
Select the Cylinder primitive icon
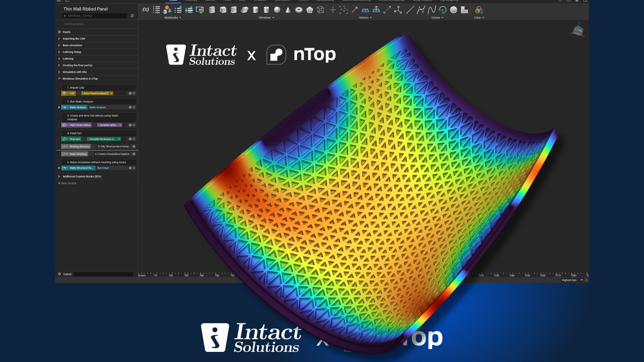click(256, 10)
